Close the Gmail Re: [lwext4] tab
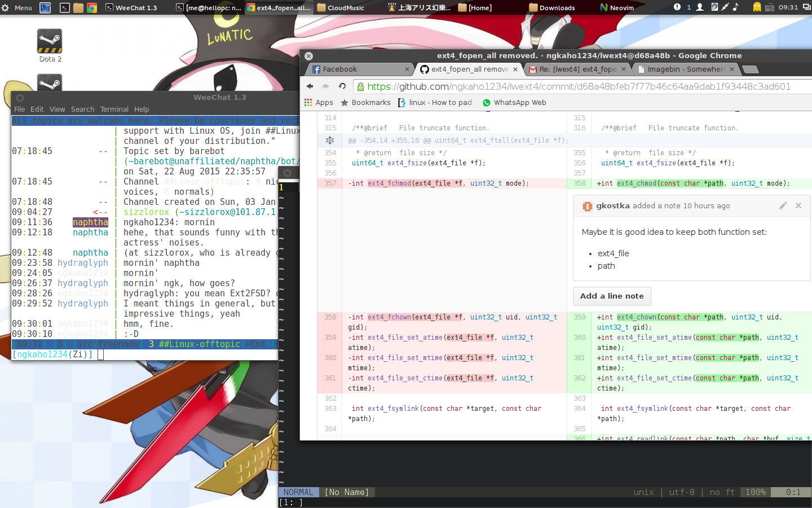812x508 pixels. (x=624, y=69)
